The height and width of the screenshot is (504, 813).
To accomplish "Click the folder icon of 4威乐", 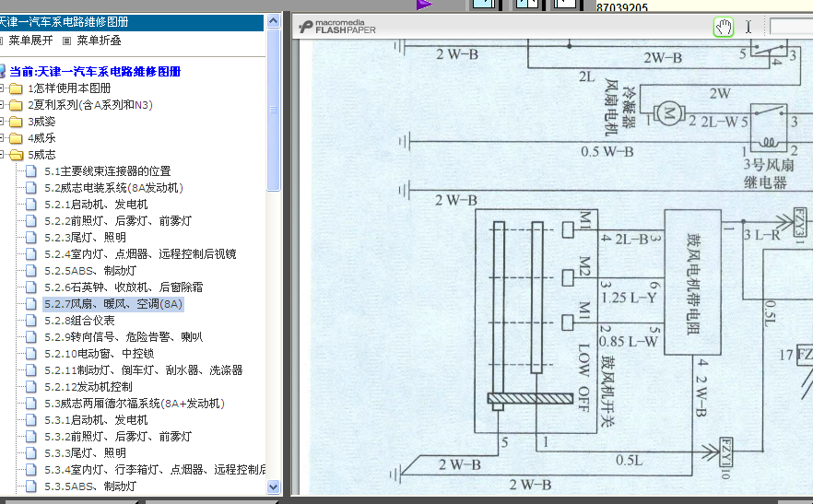I will click(16, 138).
